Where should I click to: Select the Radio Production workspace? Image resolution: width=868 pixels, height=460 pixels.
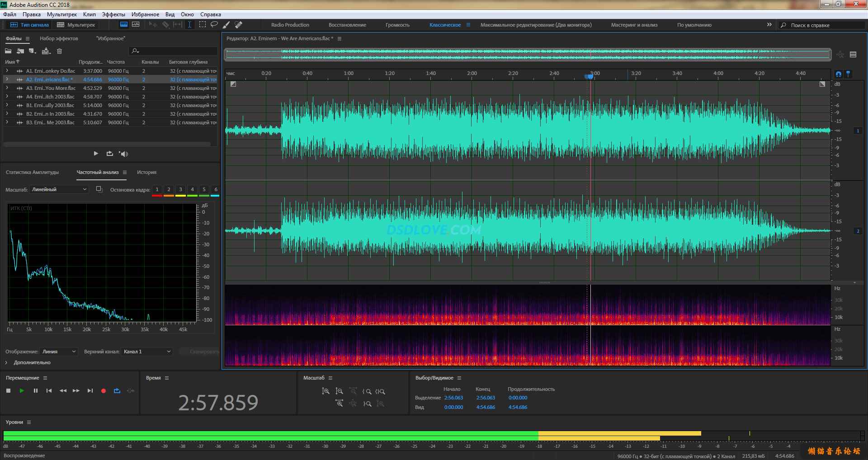tap(290, 25)
